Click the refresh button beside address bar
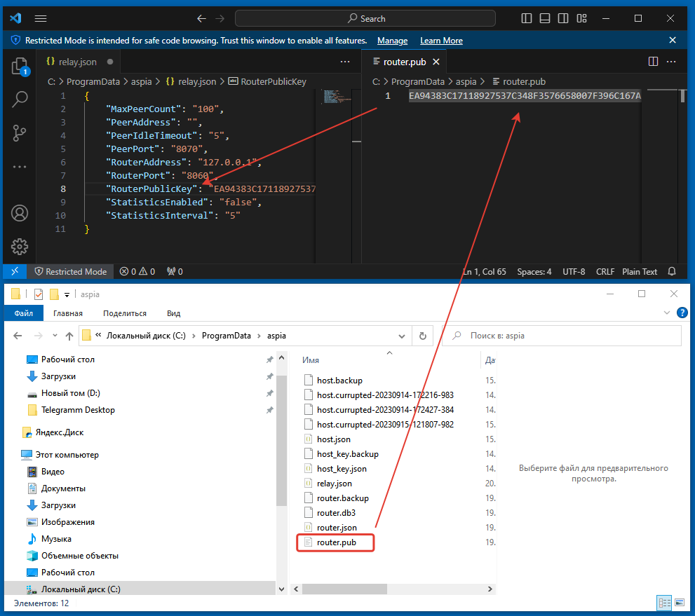 pyautogui.click(x=422, y=336)
